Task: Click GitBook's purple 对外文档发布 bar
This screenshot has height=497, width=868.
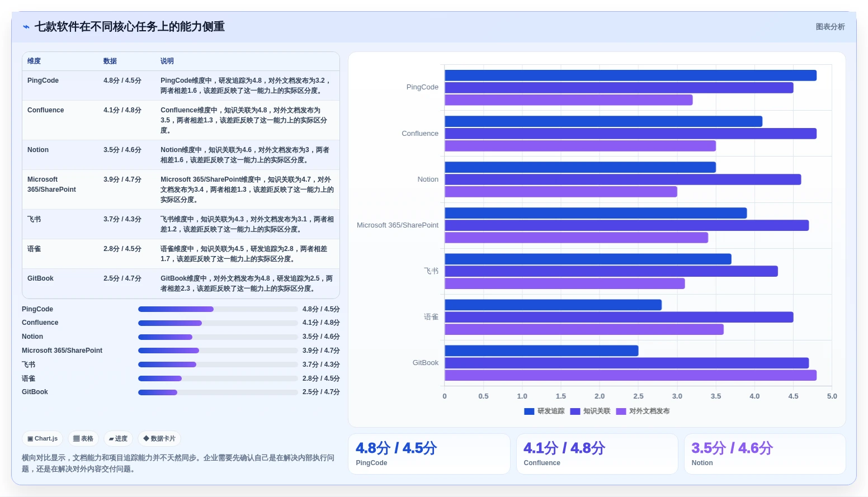Action: point(630,375)
